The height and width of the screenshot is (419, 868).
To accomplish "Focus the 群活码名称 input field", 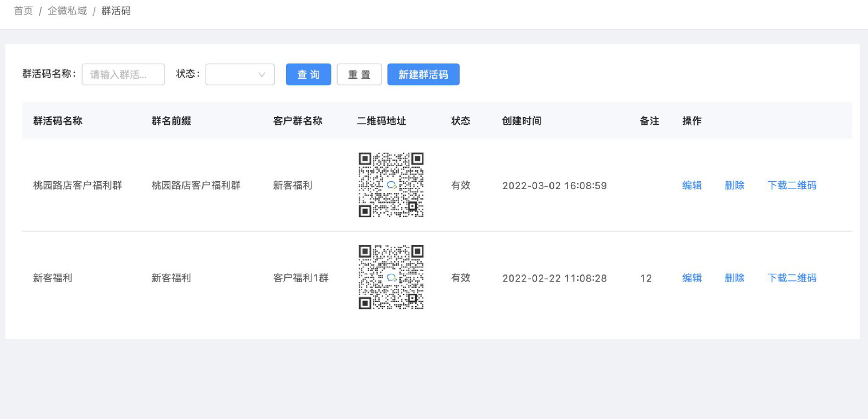I will 123,74.
